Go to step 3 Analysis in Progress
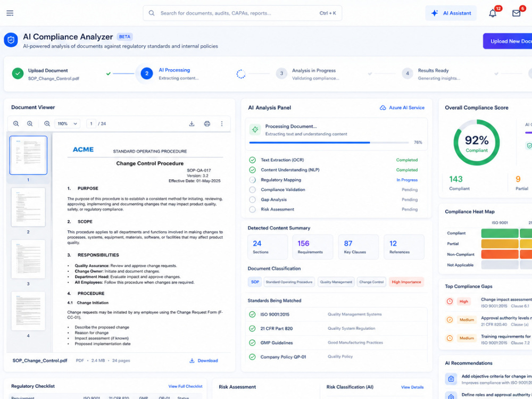Viewport: 532px width, 399px height. coord(281,73)
